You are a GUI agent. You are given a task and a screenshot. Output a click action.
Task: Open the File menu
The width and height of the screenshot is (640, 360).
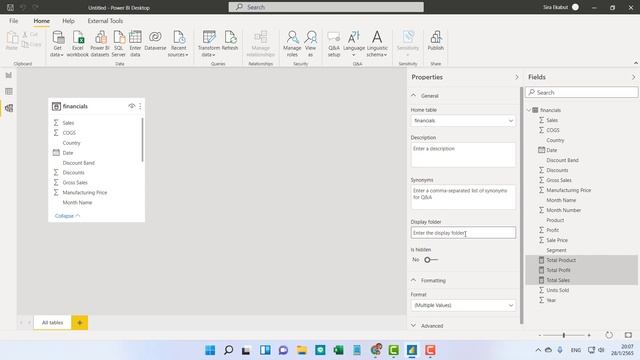tap(13, 21)
